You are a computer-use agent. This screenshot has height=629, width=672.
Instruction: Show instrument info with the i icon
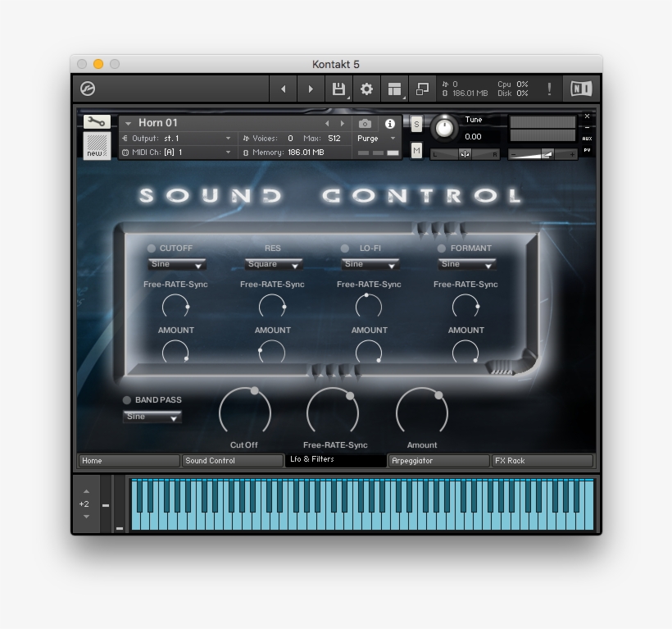[389, 124]
